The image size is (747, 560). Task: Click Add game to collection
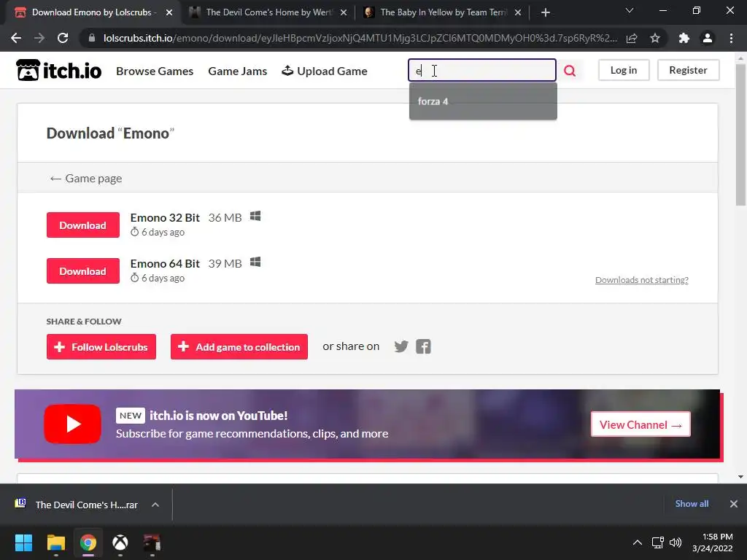click(x=239, y=346)
